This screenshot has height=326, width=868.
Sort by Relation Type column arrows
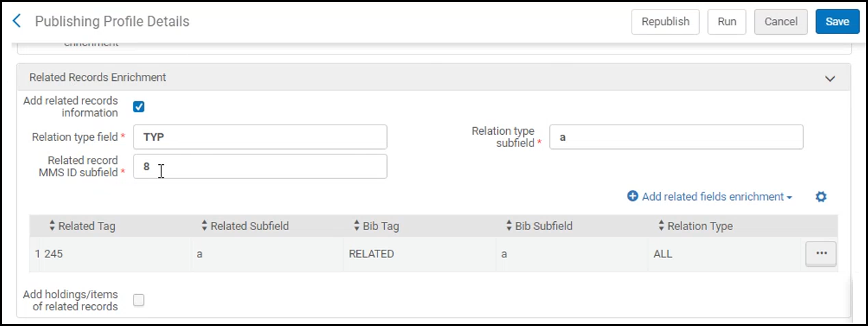click(661, 226)
